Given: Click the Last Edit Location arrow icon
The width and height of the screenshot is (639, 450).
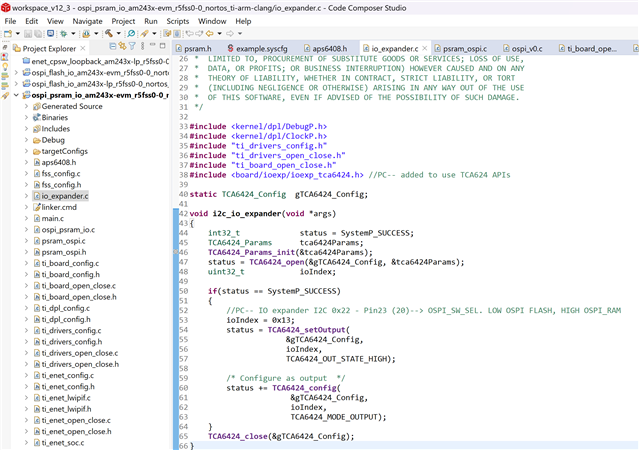Looking at the screenshot, I should [189, 33].
